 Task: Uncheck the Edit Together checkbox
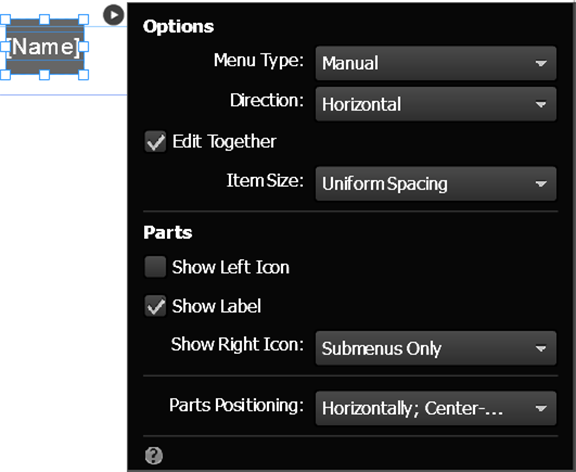155,142
